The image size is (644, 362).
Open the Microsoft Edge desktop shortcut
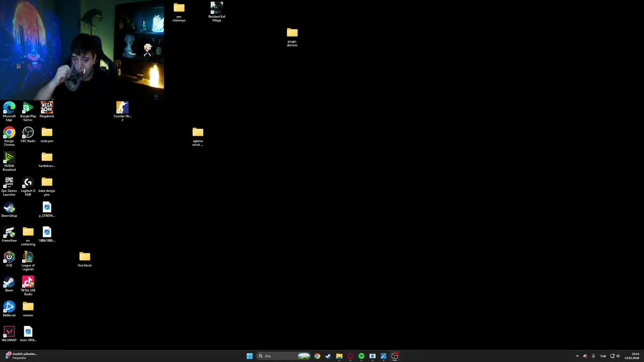point(9,111)
